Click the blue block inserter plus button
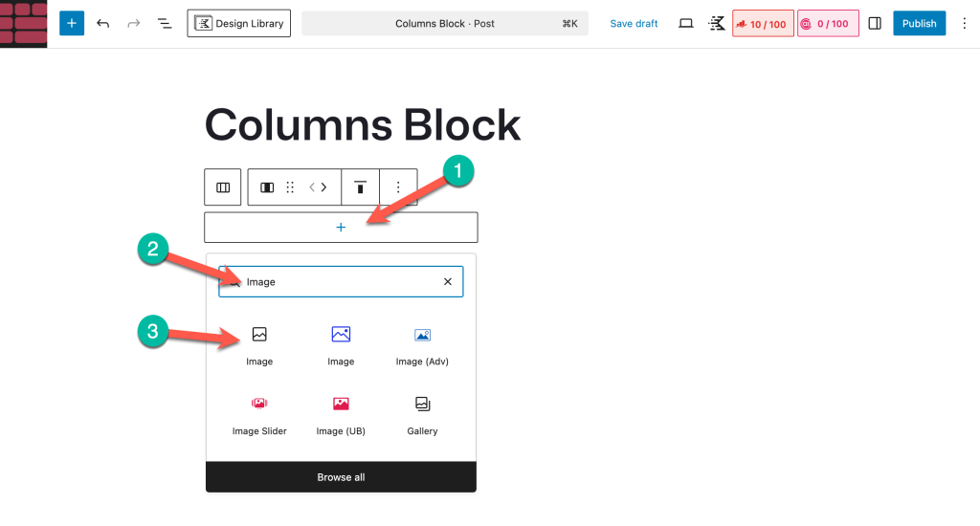The image size is (980, 526). coord(72,23)
